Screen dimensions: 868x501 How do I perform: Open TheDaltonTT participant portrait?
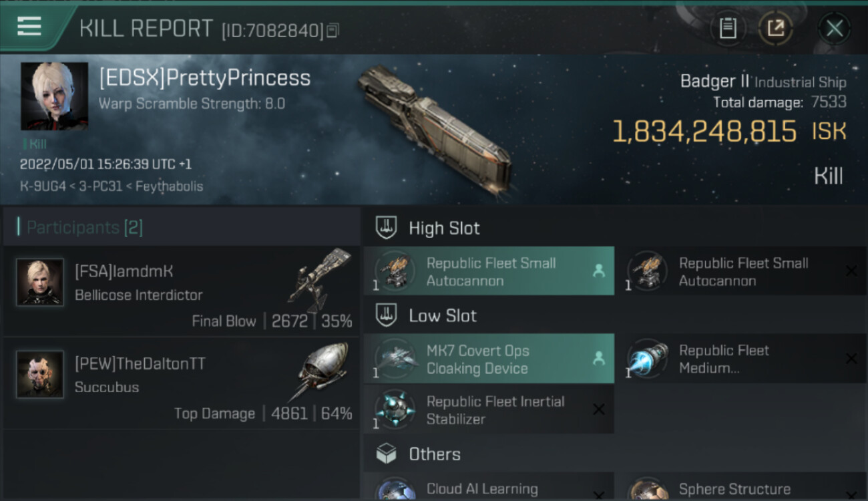[x=40, y=374]
